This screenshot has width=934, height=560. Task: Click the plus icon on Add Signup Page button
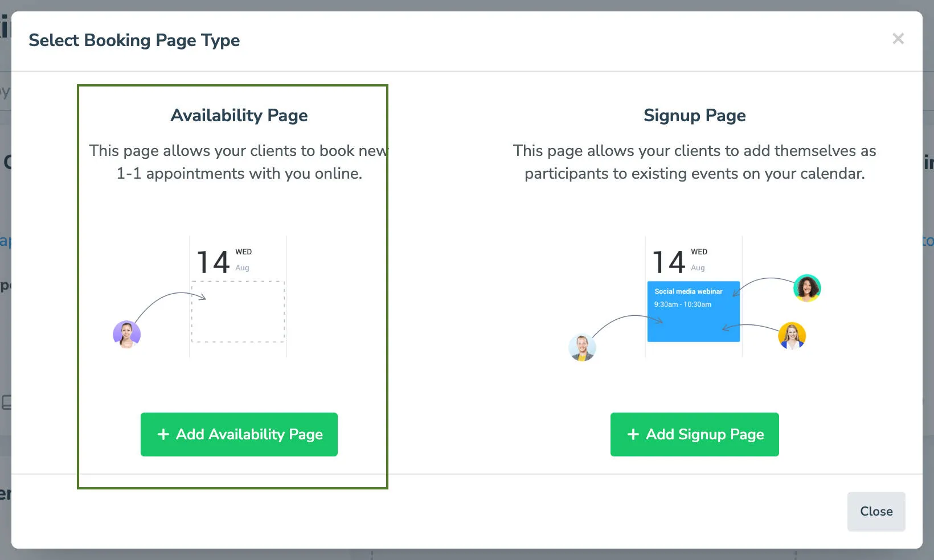coord(633,434)
